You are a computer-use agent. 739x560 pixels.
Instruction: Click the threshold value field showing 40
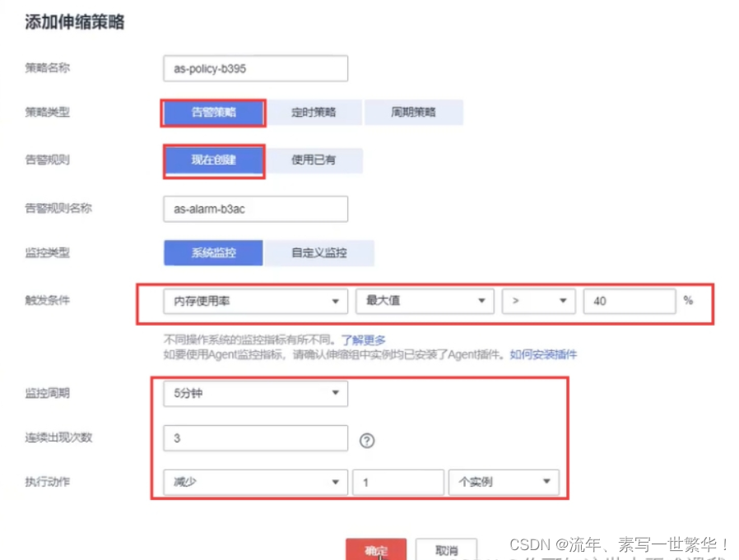click(x=630, y=301)
